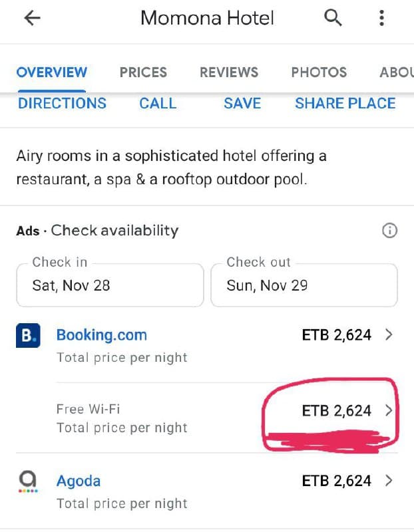This screenshot has width=414, height=532.
Task: Tap the Directions button
Action: pyautogui.click(x=62, y=103)
